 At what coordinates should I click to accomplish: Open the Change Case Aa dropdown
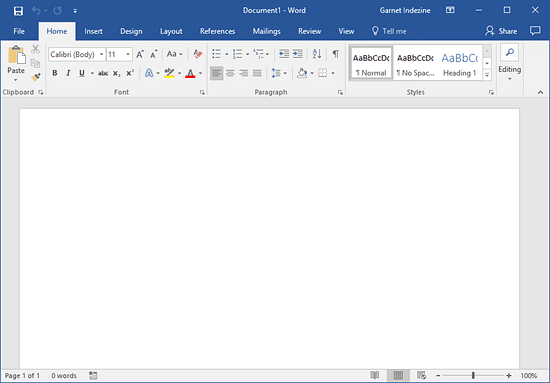pyautogui.click(x=174, y=54)
